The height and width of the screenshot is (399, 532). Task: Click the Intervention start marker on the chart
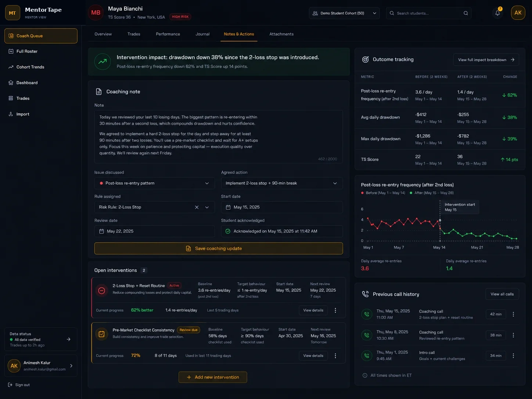click(440, 220)
